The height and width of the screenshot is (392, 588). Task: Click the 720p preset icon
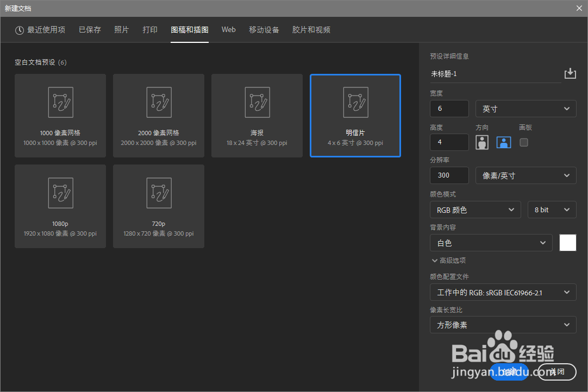pyautogui.click(x=159, y=193)
